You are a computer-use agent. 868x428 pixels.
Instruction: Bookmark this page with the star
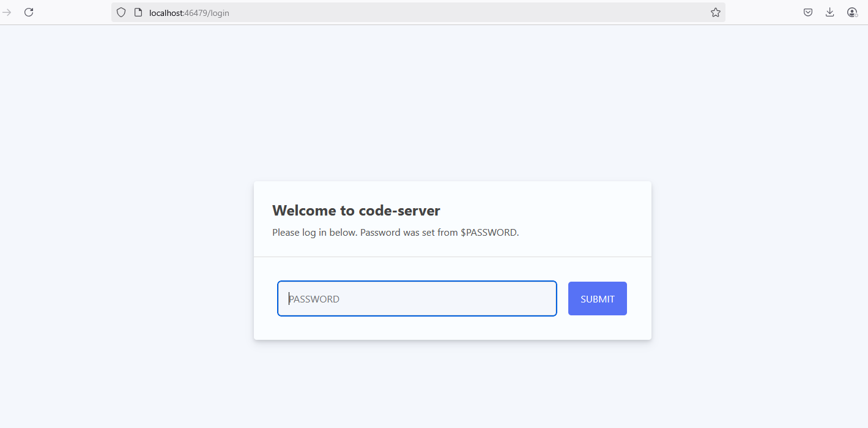pos(715,12)
